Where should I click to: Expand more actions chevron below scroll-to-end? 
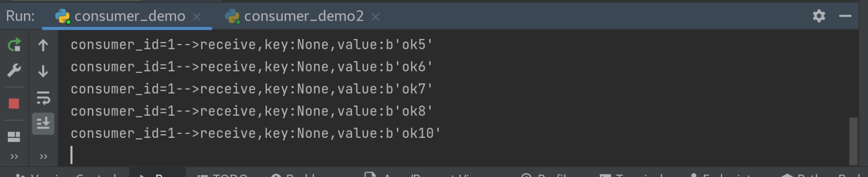tap(44, 156)
